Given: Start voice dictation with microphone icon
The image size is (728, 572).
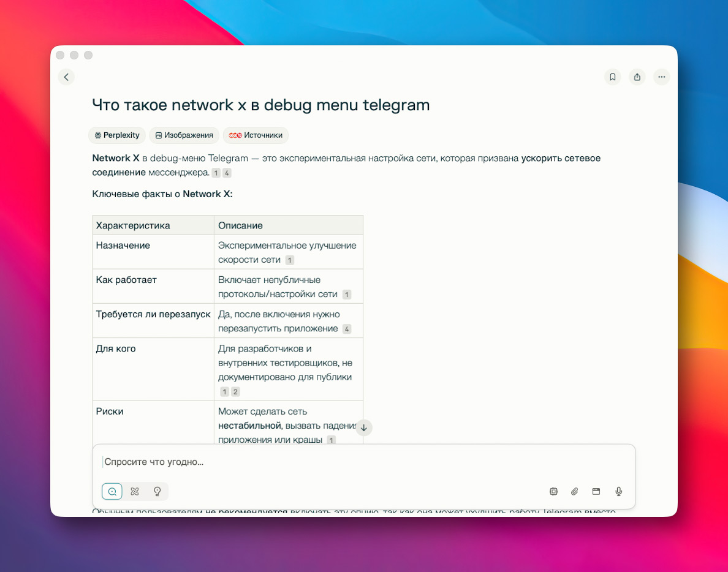Looking at the screenshot, I should click(619, 491).
